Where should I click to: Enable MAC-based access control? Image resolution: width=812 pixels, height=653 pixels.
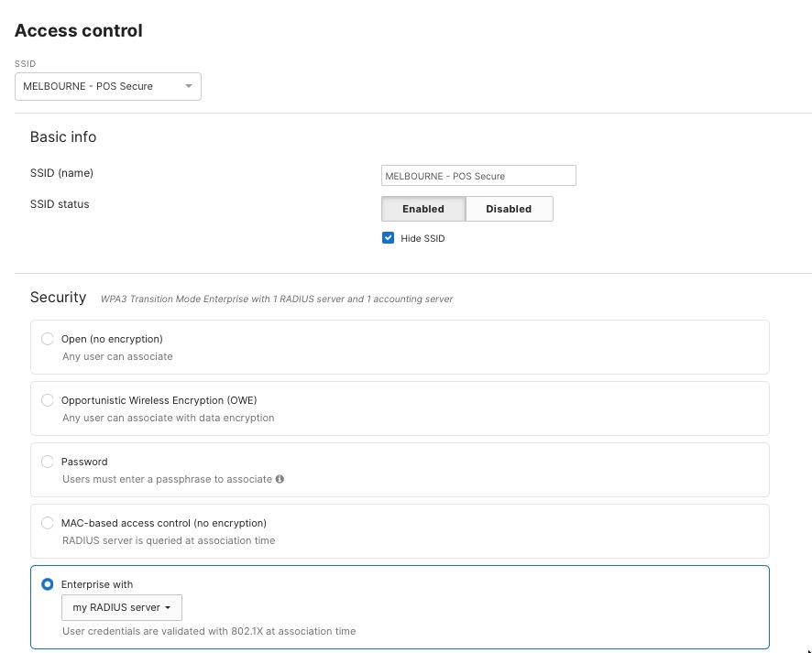pos(47,522)
